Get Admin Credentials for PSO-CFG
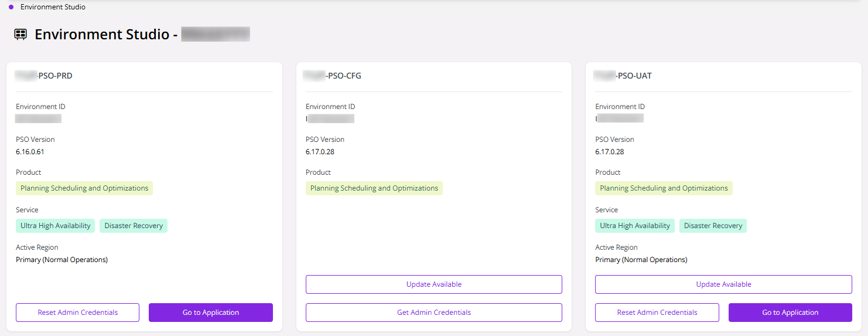868x336 pixels. (x=434, y=313)
